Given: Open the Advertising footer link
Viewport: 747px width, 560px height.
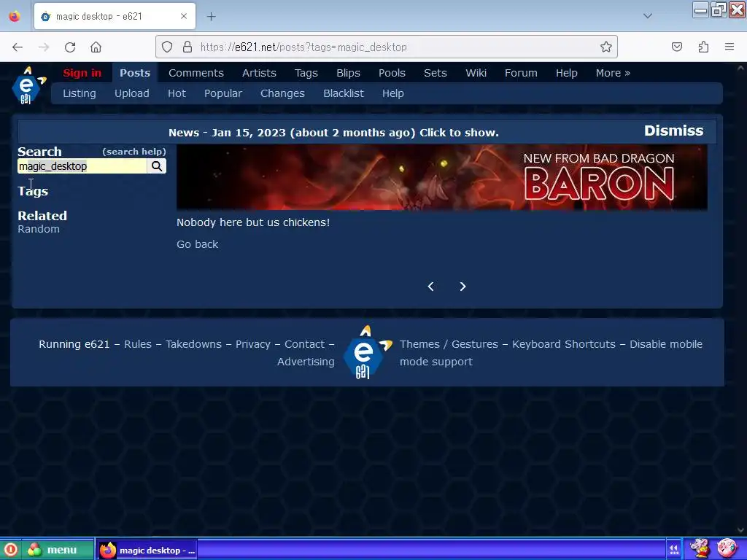Looking at the screenshot, I should (x=306, y=362).
